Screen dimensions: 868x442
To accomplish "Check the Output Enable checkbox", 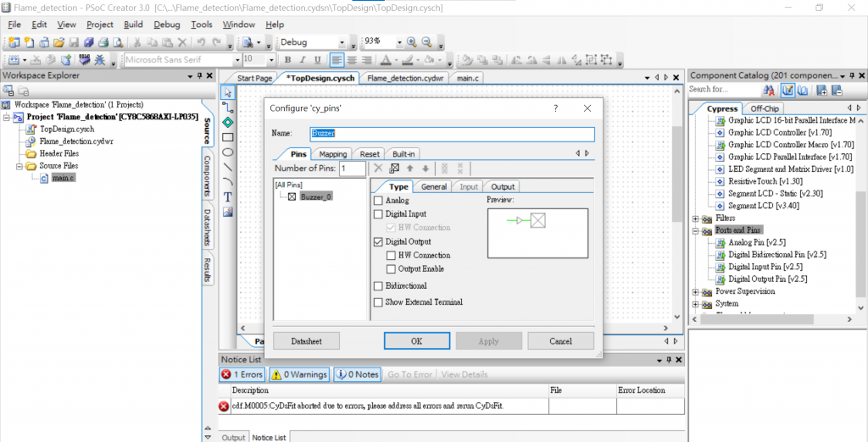I will (x=392, y=269).
